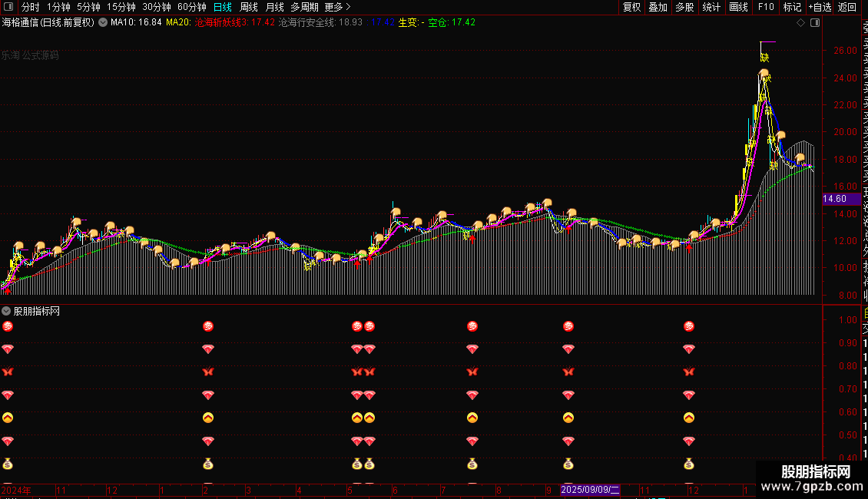Viewport: 868px width, 499px height.
Task: Open the 画线 drawing tools
Action: 738,7
